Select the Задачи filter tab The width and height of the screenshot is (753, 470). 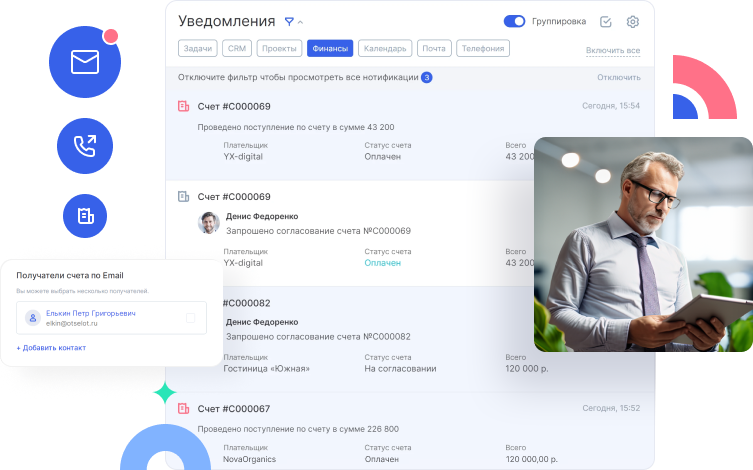(198, 48)
